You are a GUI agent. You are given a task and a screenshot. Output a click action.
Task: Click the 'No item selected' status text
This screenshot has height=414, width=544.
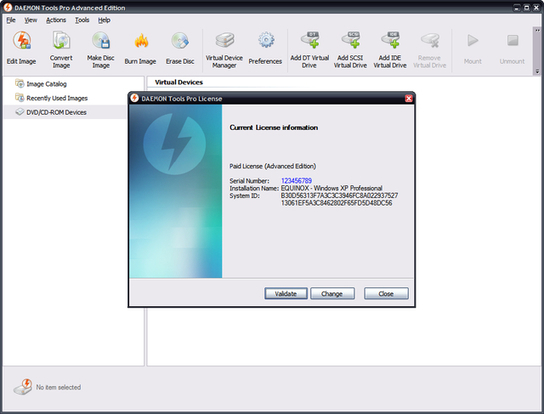58,387
